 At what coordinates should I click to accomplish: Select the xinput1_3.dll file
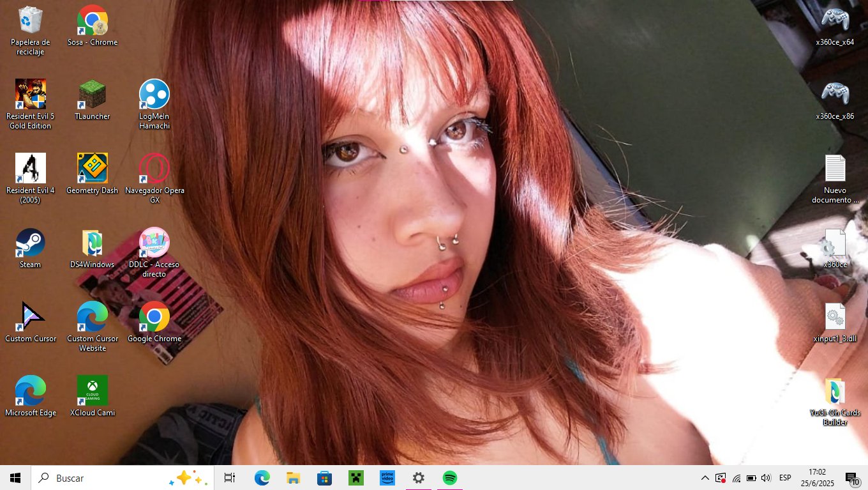pyautogui.click(x=834, y=317)
